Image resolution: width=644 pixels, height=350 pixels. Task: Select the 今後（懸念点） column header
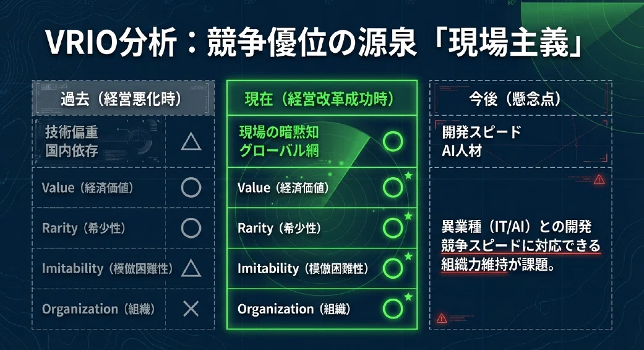click(521, 98)
